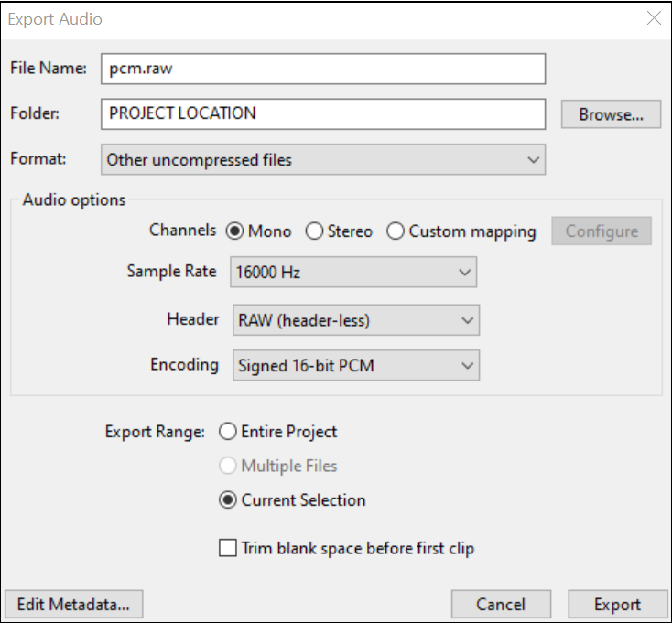Expand the Sample Rate dropdown
The image size is (672, 623).
point(353,272)
